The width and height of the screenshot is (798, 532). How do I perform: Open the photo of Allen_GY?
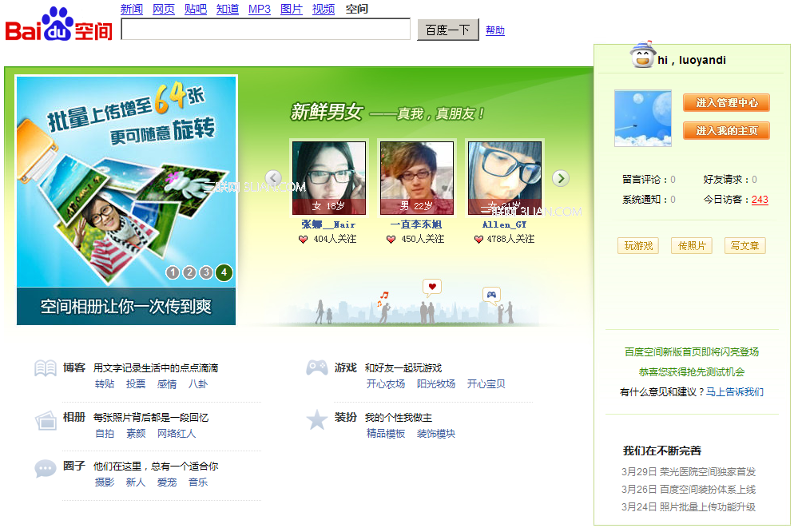click(505, 177)
